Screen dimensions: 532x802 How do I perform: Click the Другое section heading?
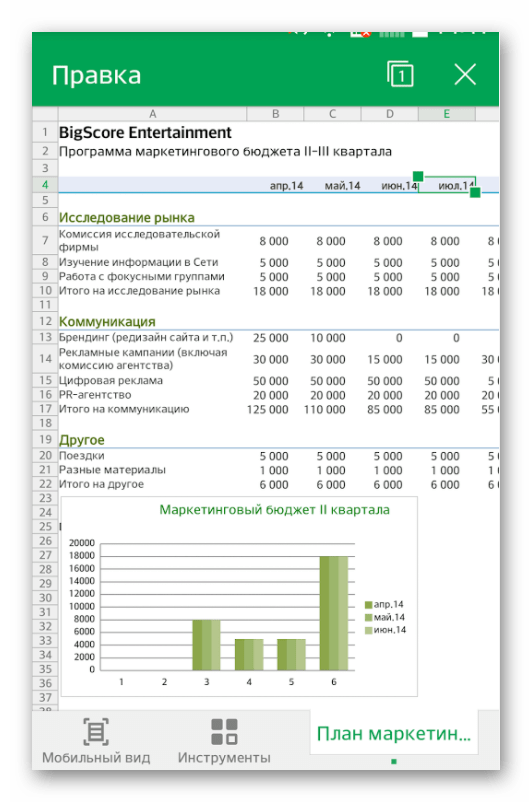pyautogui.click(x=82, y=439)
